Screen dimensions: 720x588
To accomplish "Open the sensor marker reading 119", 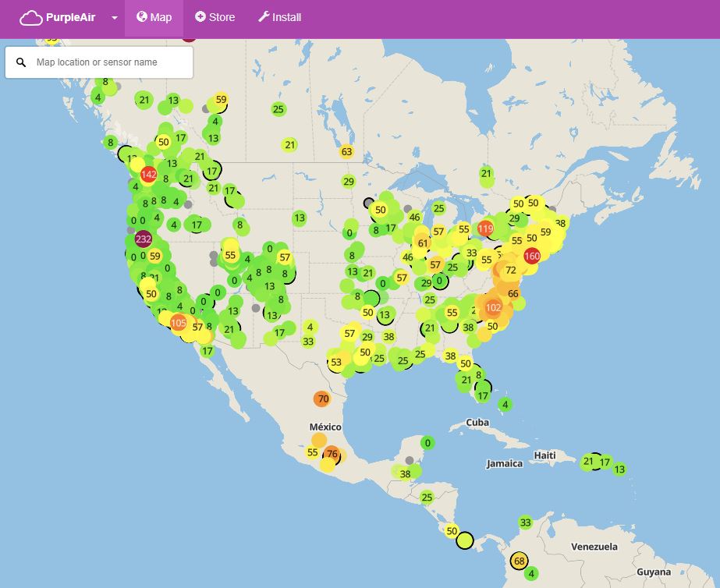I will tap(485, 228).
